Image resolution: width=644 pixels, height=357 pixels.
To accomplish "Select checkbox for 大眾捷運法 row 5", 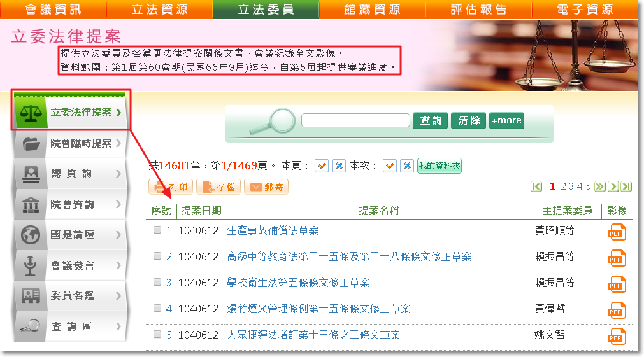I will click(x=157, y=335).
